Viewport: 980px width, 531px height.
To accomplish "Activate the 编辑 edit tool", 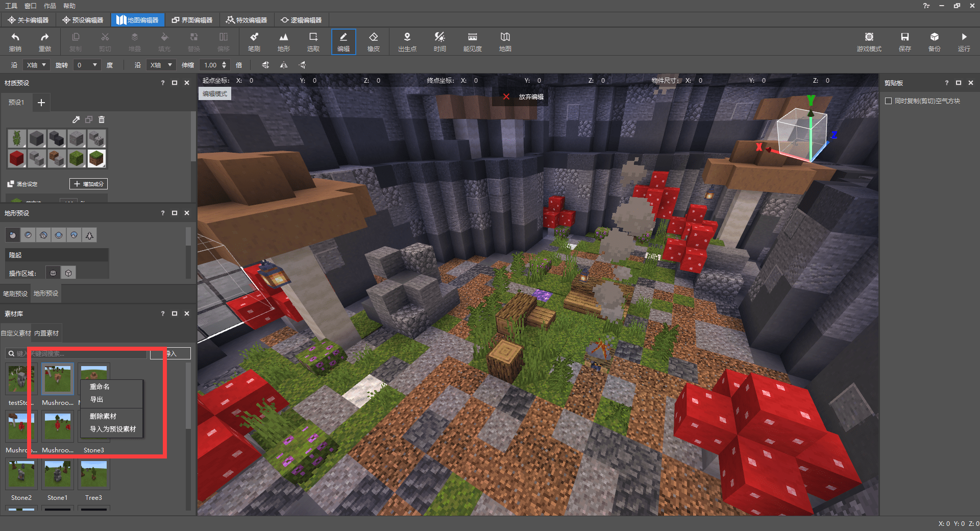I will (344, 41).
